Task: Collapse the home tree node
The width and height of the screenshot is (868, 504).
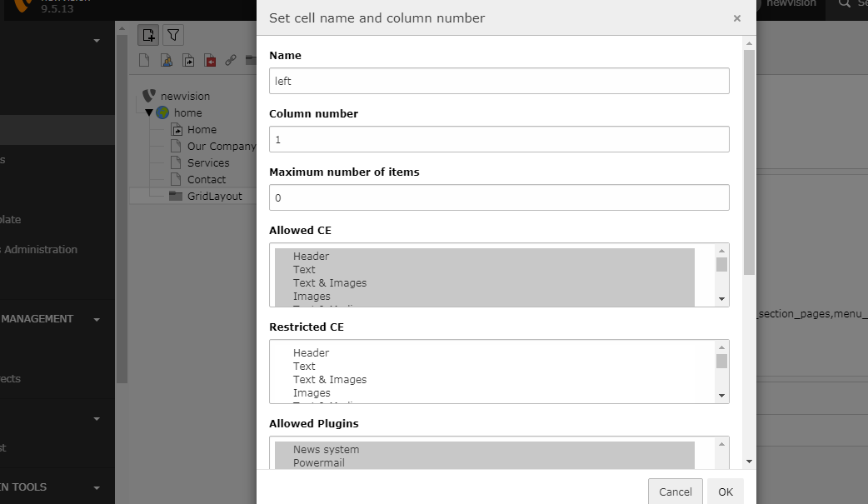Action: point(149,112)
